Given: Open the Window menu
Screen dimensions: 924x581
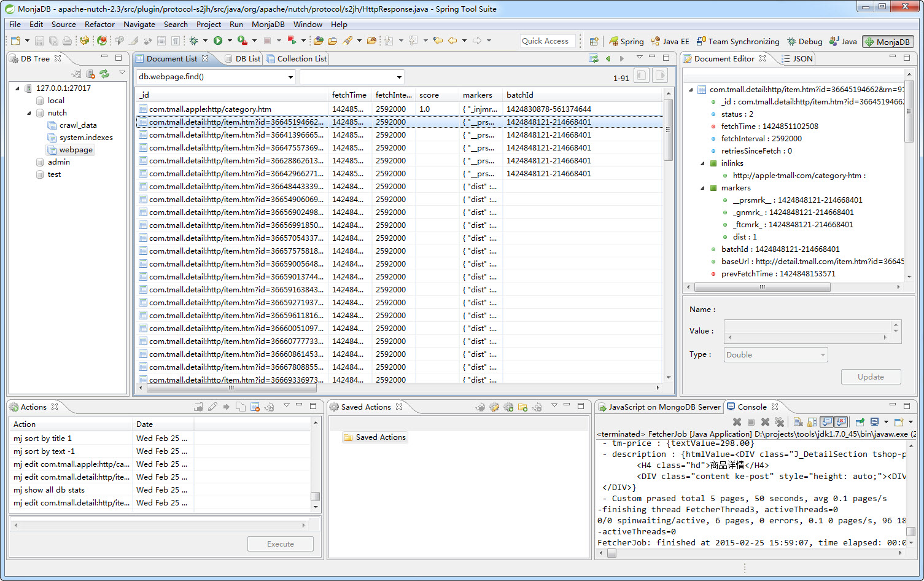Looking at the screenshot, I should [308, 25].
